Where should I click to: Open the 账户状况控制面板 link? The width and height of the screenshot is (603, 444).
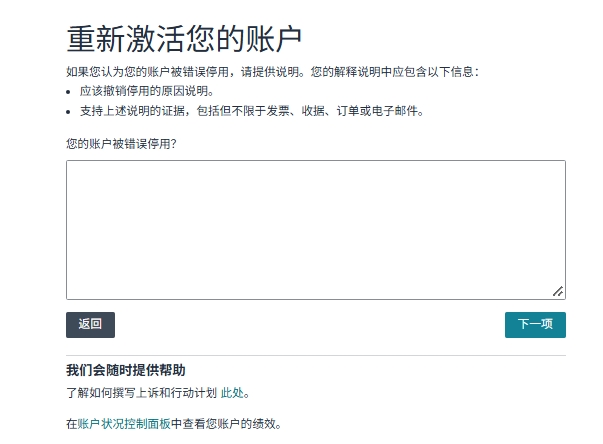click(124, 424)
